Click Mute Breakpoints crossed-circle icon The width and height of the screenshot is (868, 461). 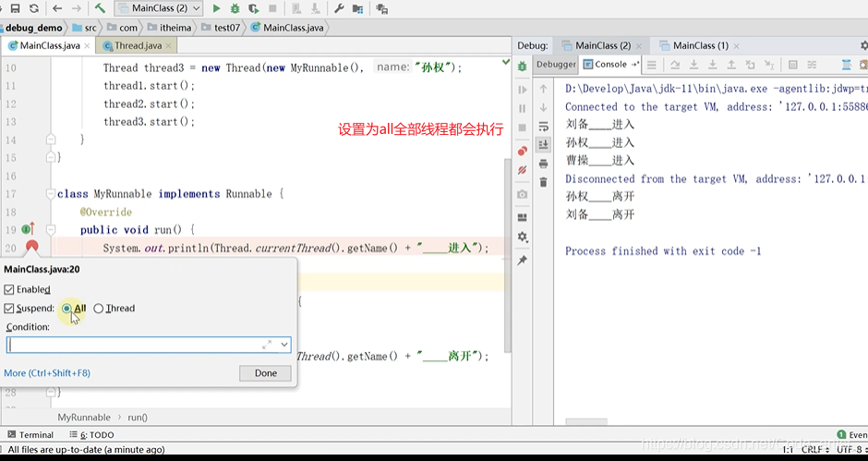pyautogui.click(x=522, y=171)
